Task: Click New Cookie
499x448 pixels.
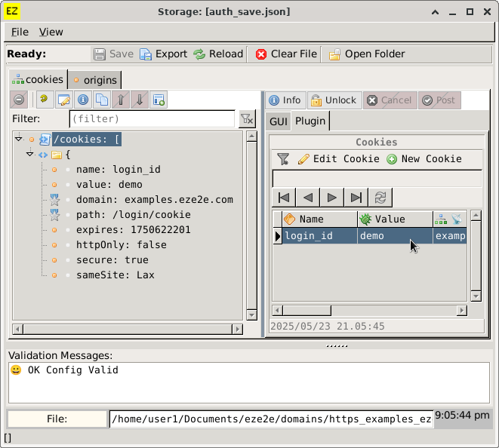Action: pos(424,158)
